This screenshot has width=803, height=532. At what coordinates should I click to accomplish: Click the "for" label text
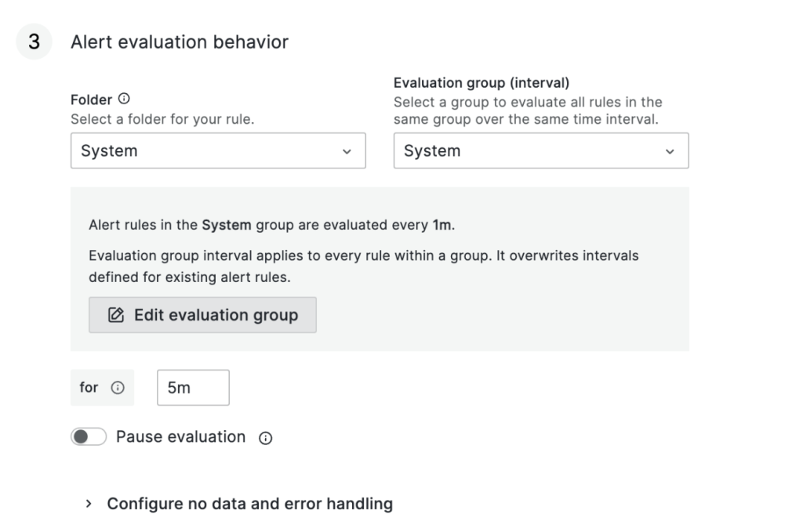89,388
